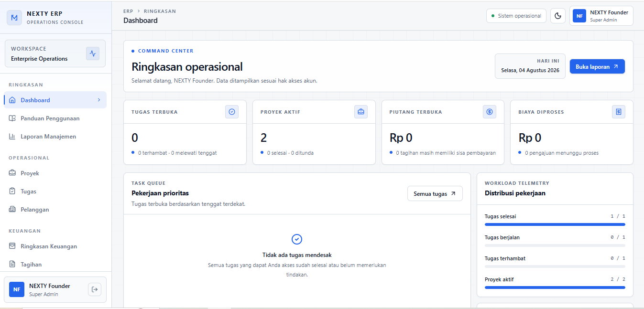The height and width of the screenshot is (309, 644).
Task: Open the workspace activity pulse icon
Action: 93,53
